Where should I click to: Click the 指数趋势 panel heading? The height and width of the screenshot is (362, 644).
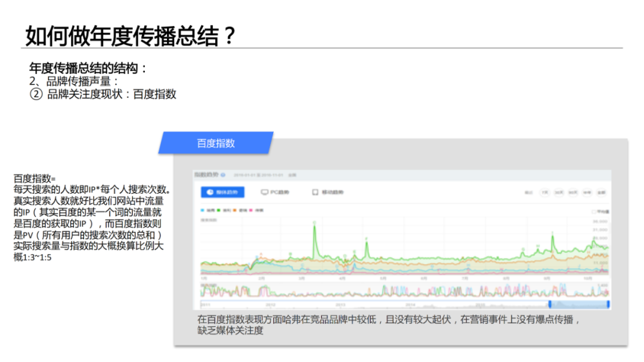tap(206, 175)
